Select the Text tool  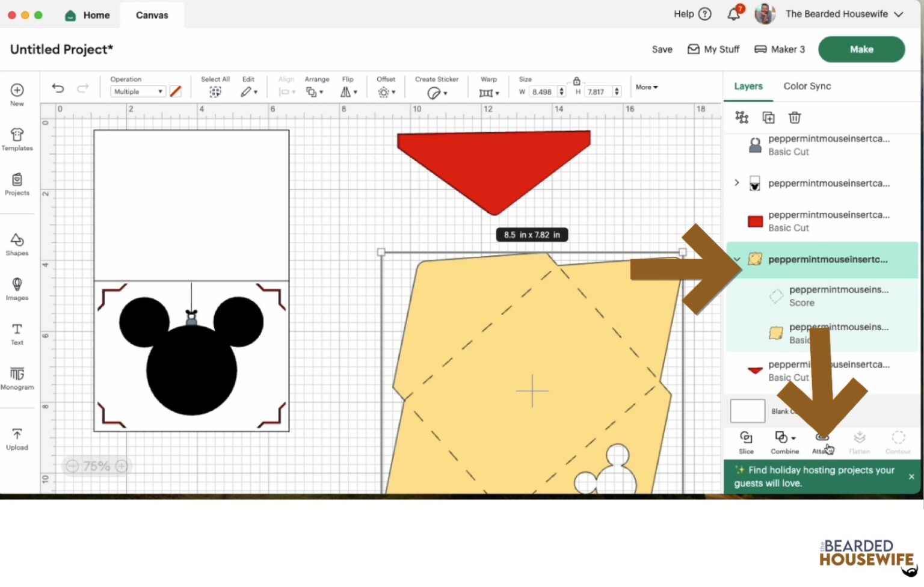[x=17, y=333]
